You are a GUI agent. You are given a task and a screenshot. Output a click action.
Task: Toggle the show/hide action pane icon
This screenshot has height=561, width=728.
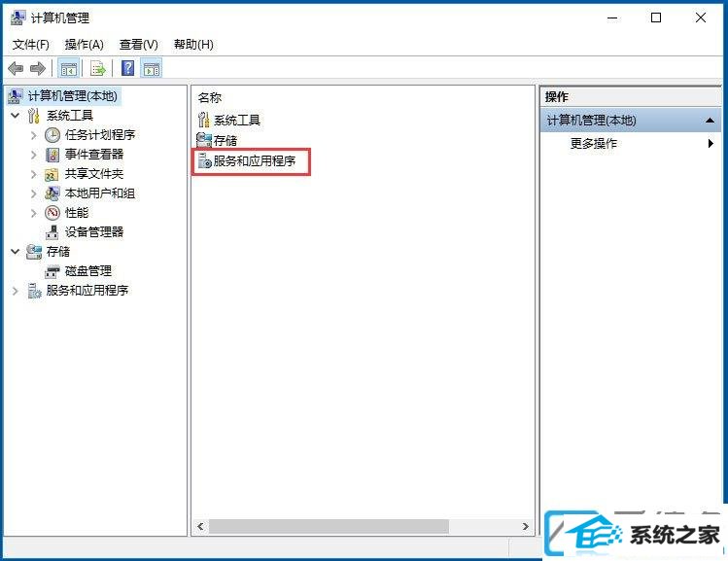[152, 69]
